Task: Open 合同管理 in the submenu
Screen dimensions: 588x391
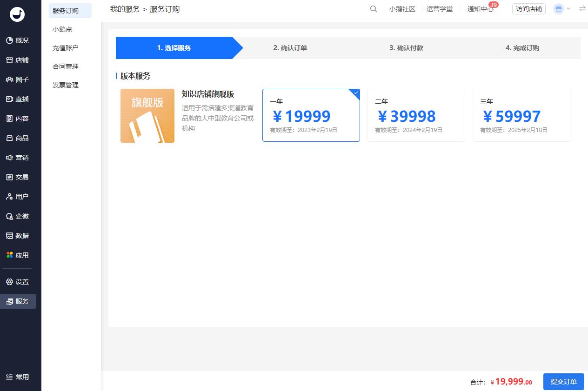Action: coord(66,66)
